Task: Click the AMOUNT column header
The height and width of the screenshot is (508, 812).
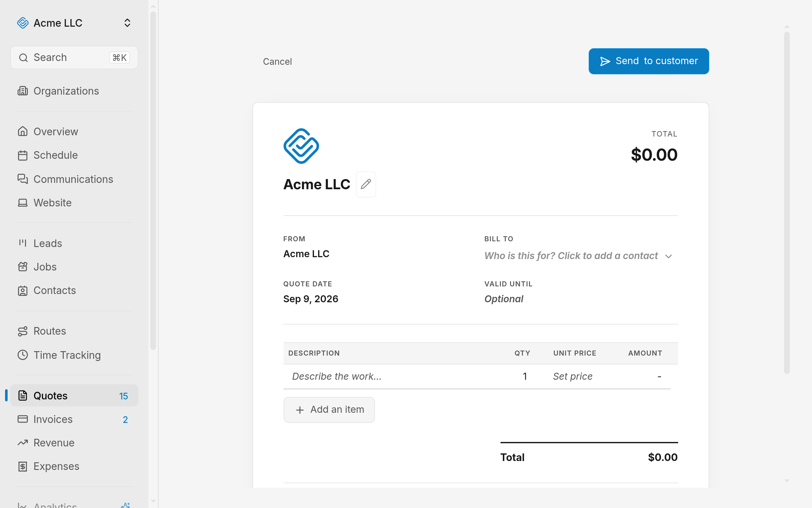Action: pyautogui.click(x=645, y=353)
